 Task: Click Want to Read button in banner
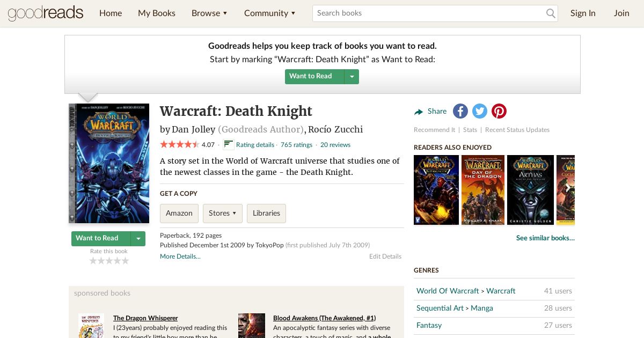point(314,76)
